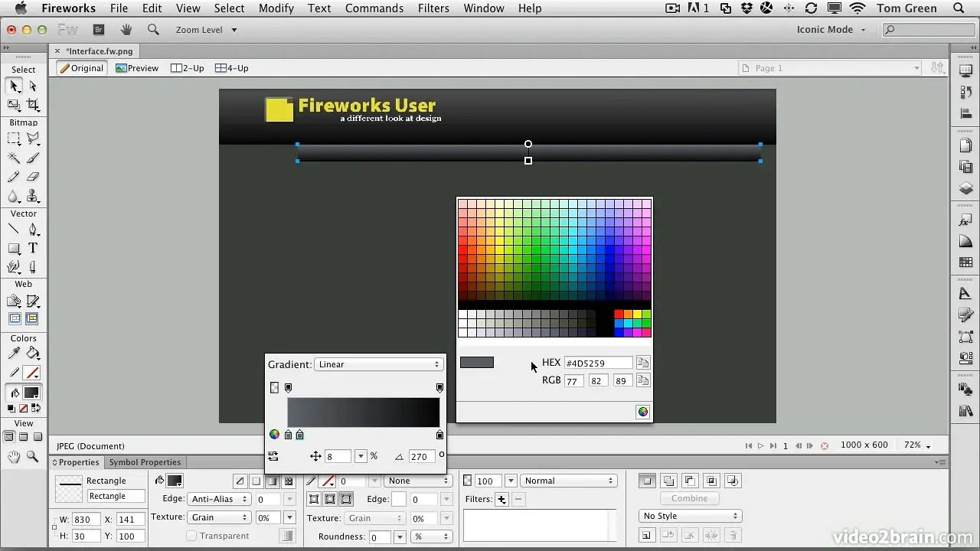
Task: Align stroke to center
Action: pos(330,499)
